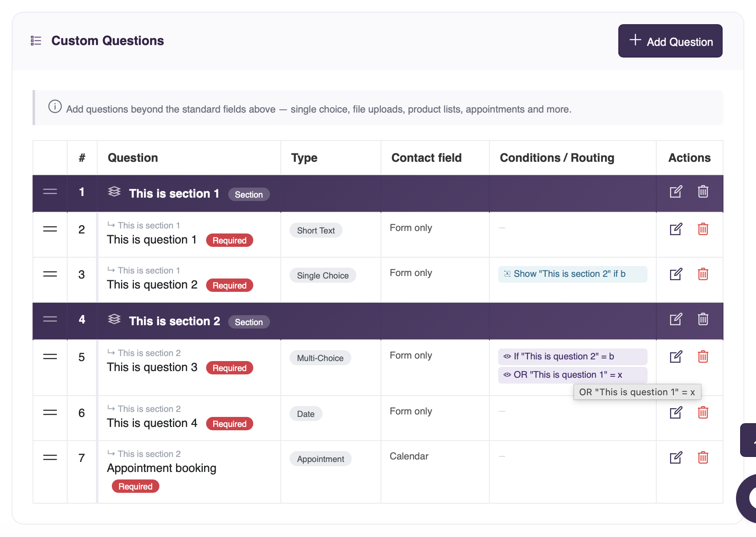
Task: Click the Conditions / Routing column header
Action: [x=557, y=158]
